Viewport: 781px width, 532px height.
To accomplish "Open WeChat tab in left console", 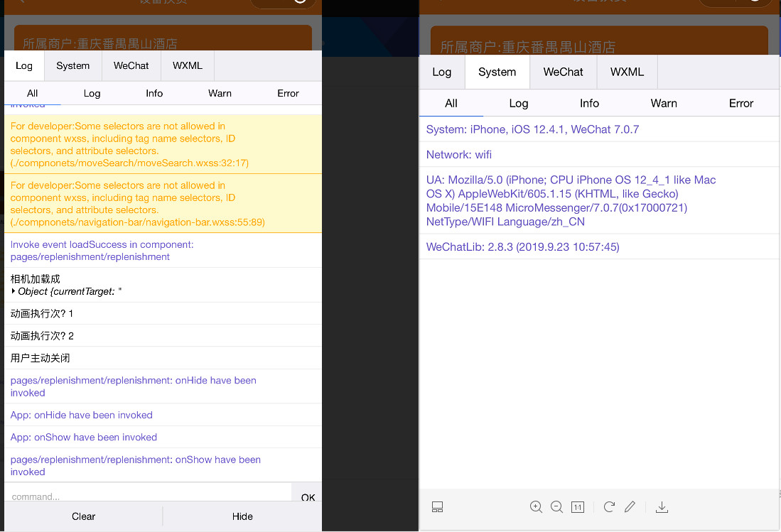I will 131,65.
